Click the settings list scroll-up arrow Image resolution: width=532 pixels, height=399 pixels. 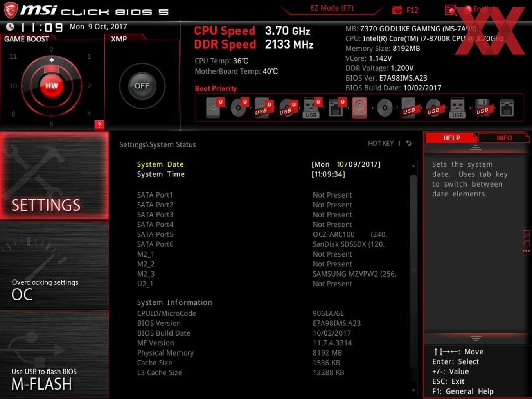tap(413, 166)
